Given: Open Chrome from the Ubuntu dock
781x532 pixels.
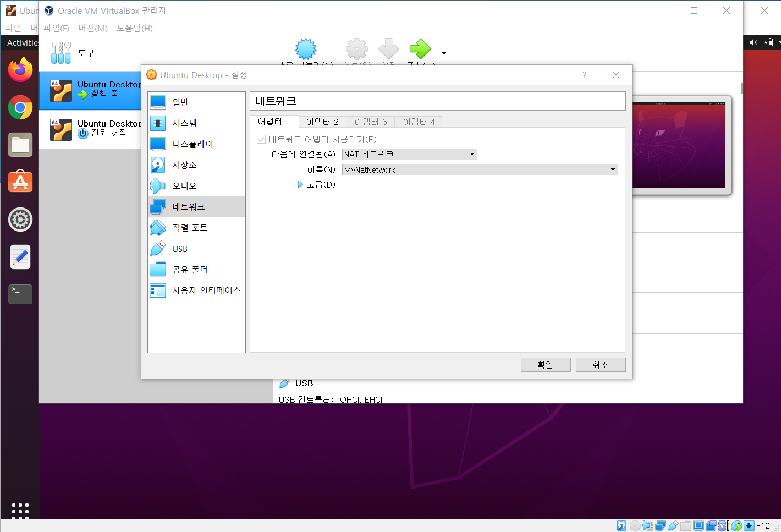Looking at the screenshot, I should click(20, 107).
